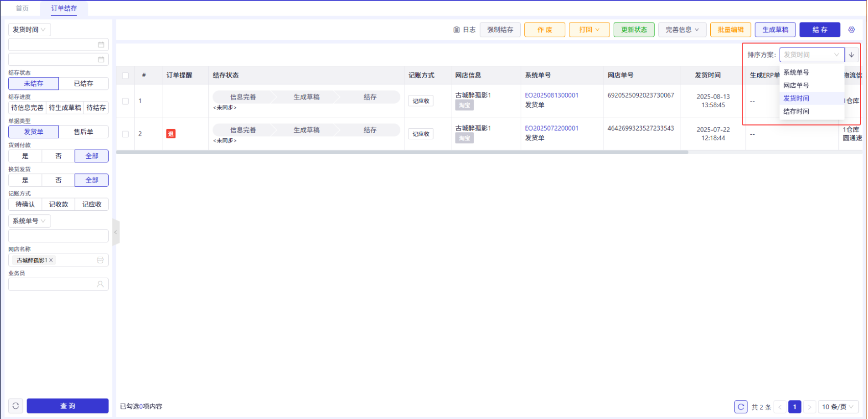Select 全部 under 换货发货
The image size is (868, 419).
(92, 180)
